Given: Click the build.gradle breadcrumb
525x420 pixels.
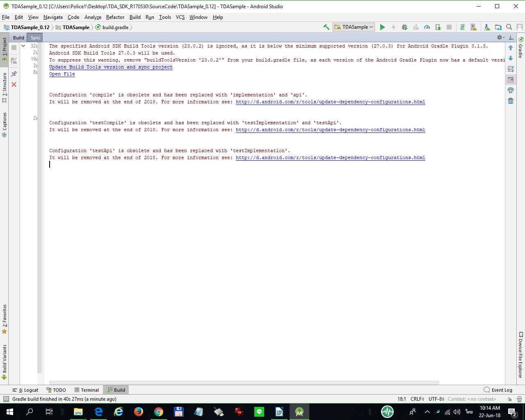Looking at the screenshot, I should coord(112,27).
